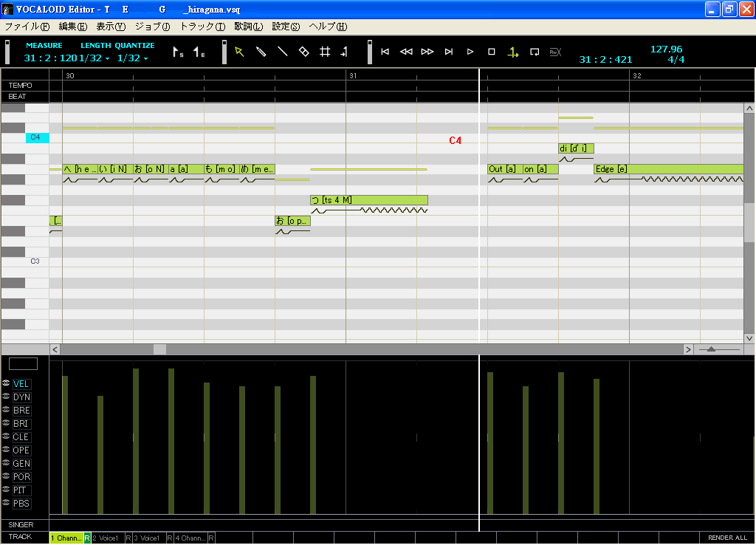756x545 pixels.
Task: Start playback with play button
Action: pyautogui.click(x=470, y=52)
